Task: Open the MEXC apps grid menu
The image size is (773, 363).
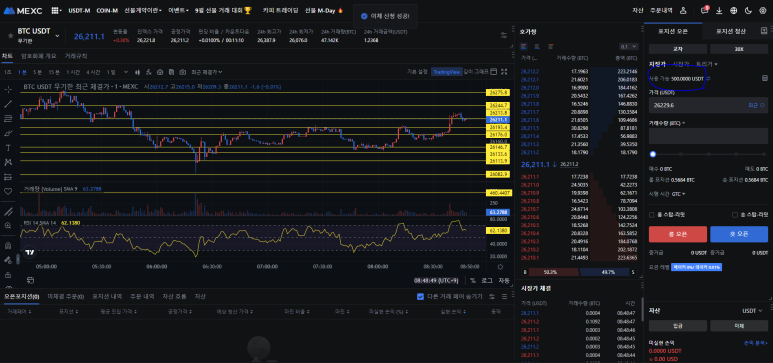Action: (x=56, y=10)
